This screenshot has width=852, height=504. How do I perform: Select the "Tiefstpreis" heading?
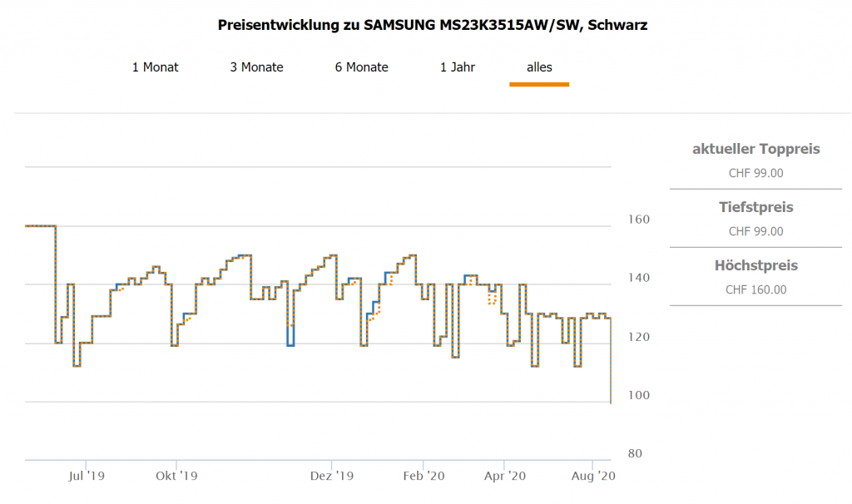tap(755, 207)
